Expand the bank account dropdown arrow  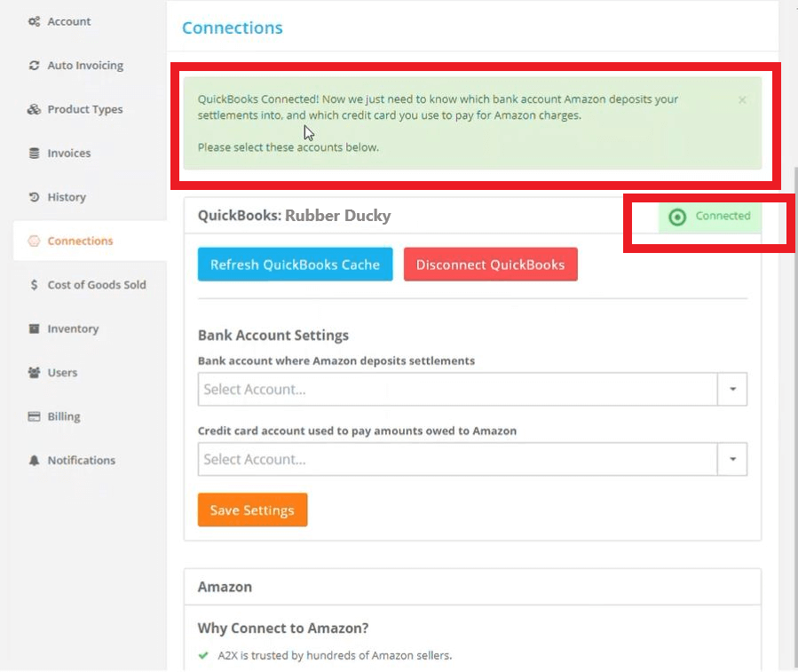732,389
